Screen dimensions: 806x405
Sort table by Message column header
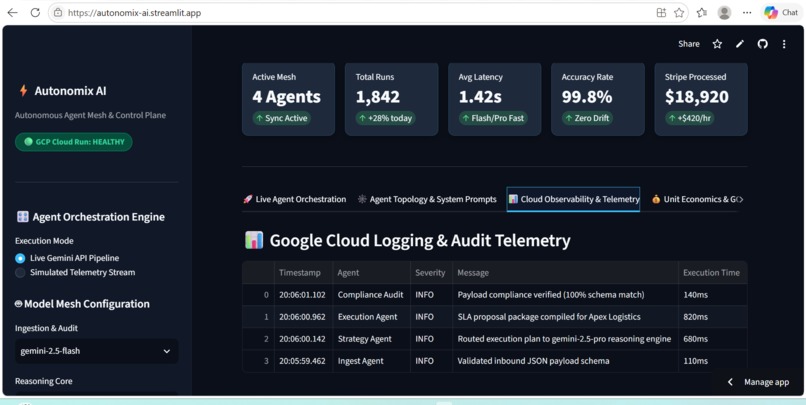coord(565,272)
